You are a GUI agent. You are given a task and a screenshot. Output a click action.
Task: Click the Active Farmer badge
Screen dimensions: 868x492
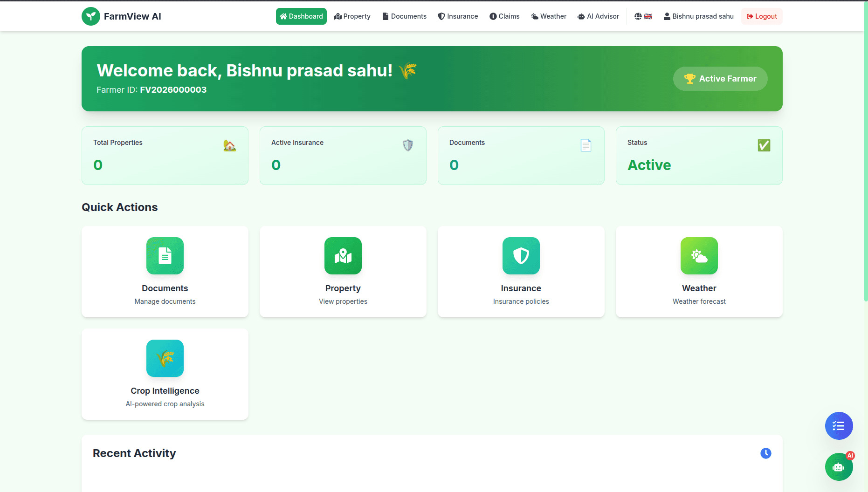(720, 79)
